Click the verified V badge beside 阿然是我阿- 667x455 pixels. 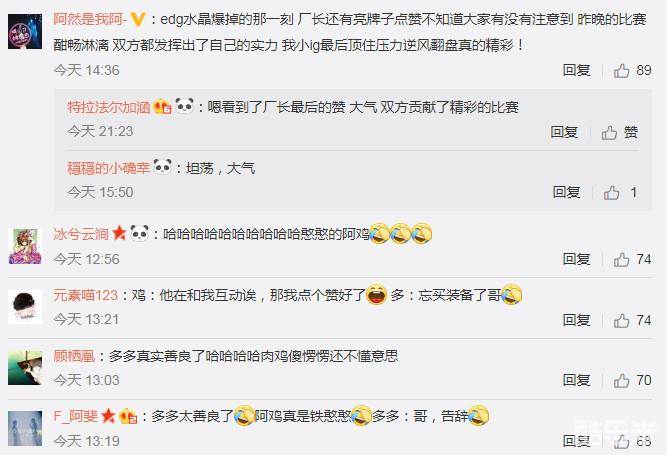[137, 20]
